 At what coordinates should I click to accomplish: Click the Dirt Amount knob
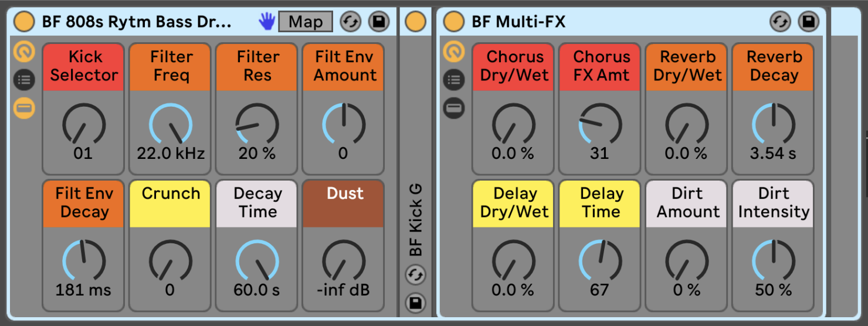687,260
